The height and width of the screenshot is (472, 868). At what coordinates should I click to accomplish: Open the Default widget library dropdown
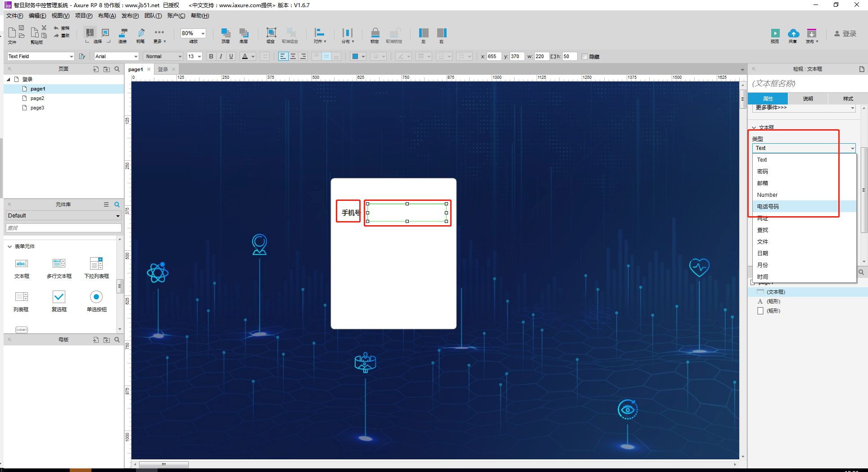coord(63,216)
